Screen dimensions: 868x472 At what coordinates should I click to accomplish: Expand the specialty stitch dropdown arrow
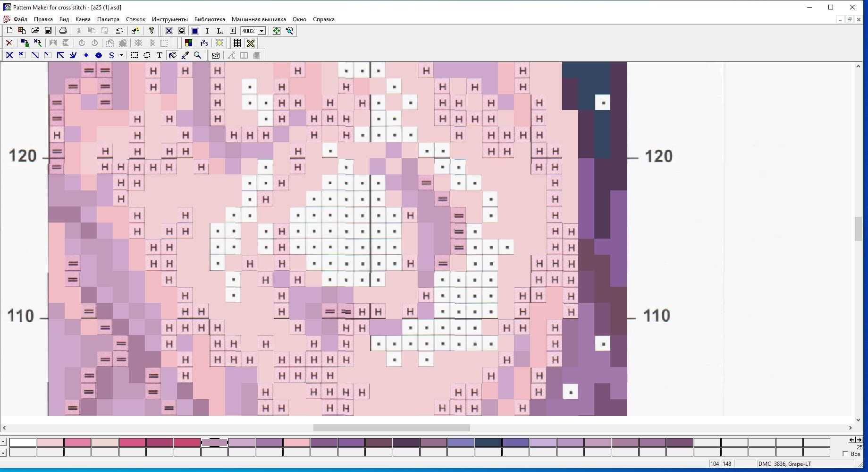[x=121, y=55]
